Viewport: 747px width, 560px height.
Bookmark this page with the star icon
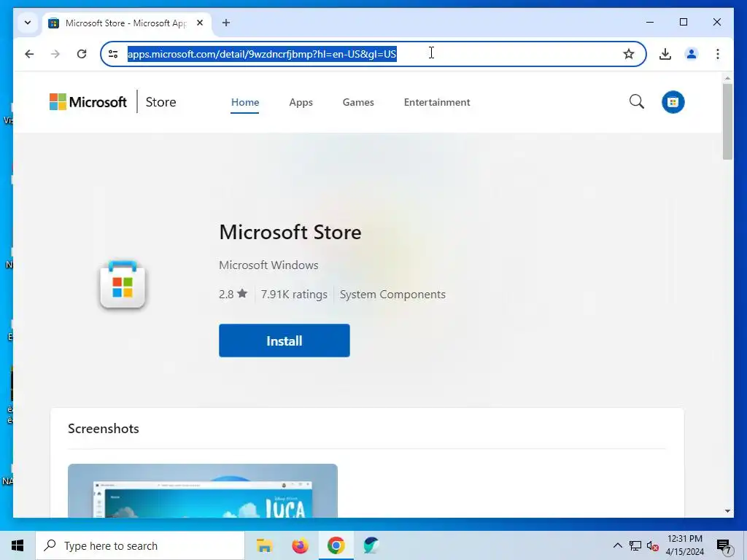pyautogui.click(x=628, y=54)
